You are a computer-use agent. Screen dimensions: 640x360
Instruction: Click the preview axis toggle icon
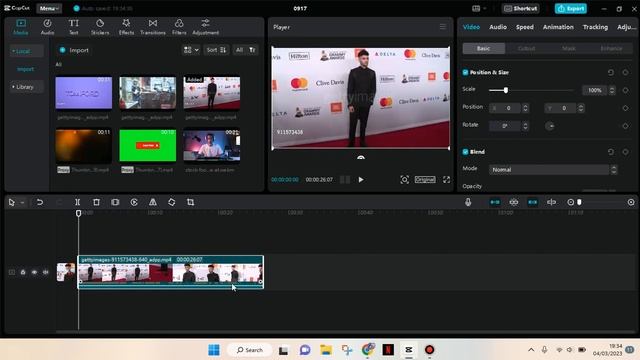tap(551, 202)
